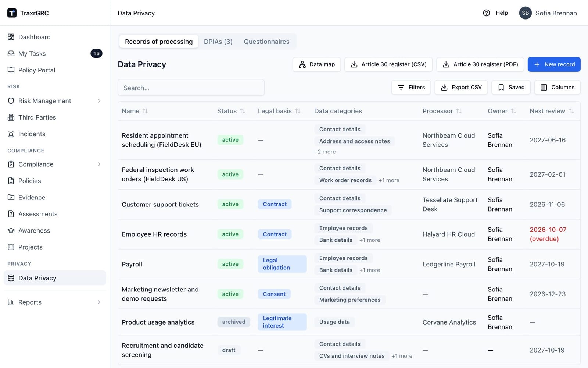Show +1 more categories for Recruitment row
The height and width of the screenshot is (368, 588).
pos(402,356)
